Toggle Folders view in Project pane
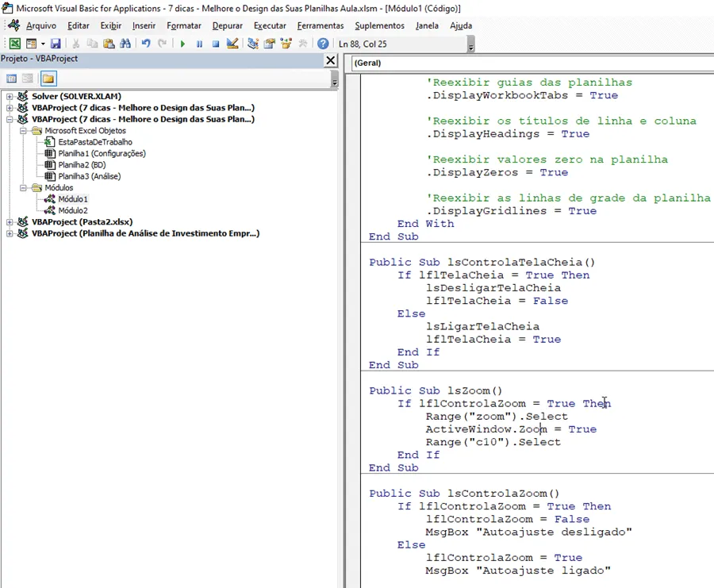The width and height of the screenshot is (714, 588). pos(48,79)
